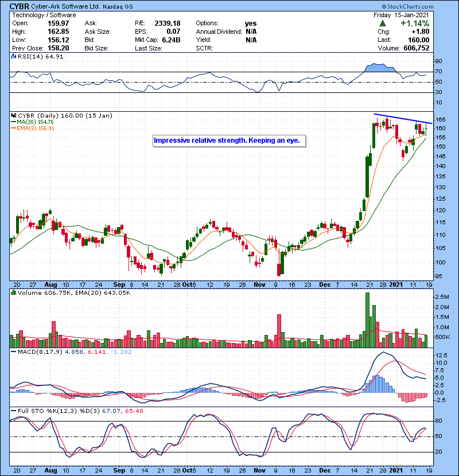Click the green MA(20) legend line marker
The height and width of the screenshot is (476, 459).
13,122
